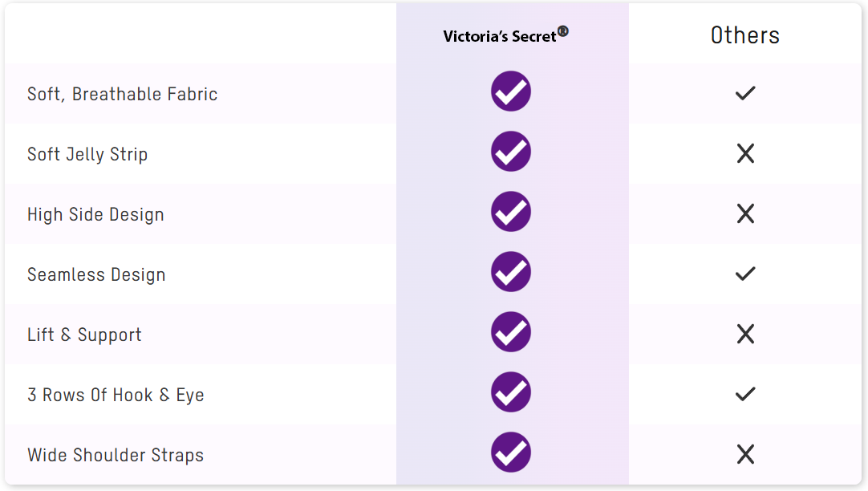Image resolution: width=868 pixels, height=491 pixels.
Task: Click Others X mark for High Side Design
Action: point(745,213)
